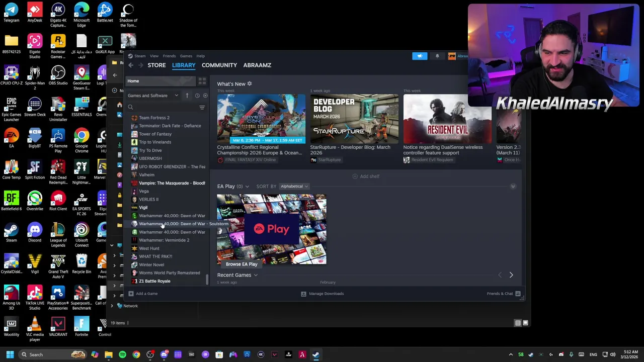Viewport: 644px width, 362px height.
Task: Select Warhammer: Vermintide 2
Action: [x=164, y=240]
